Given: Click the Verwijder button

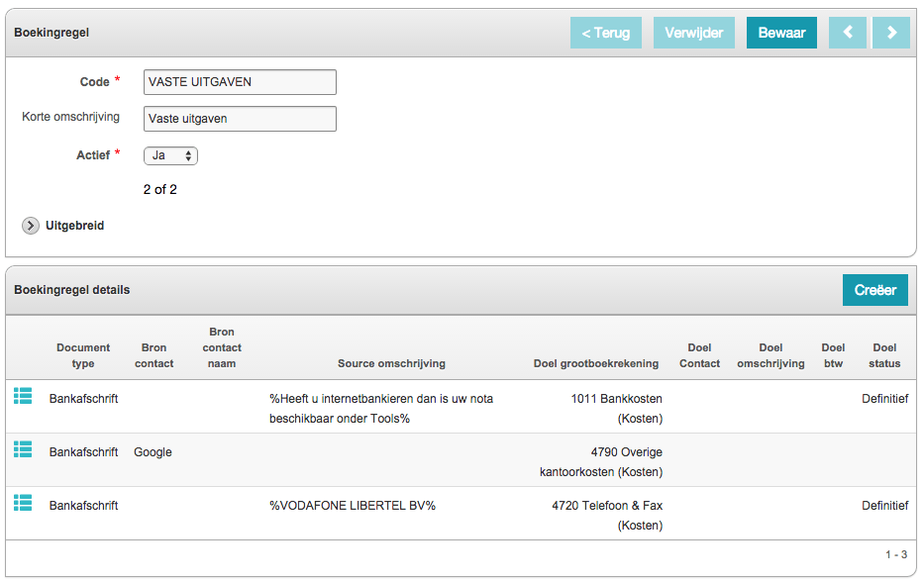Looking at the screenshot, I should tap(694, 33).
